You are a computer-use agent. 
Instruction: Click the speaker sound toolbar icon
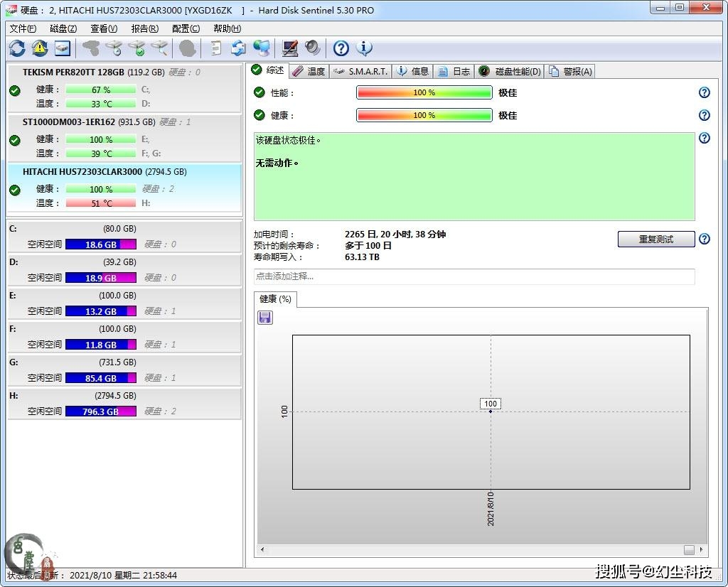pos(313,48)
